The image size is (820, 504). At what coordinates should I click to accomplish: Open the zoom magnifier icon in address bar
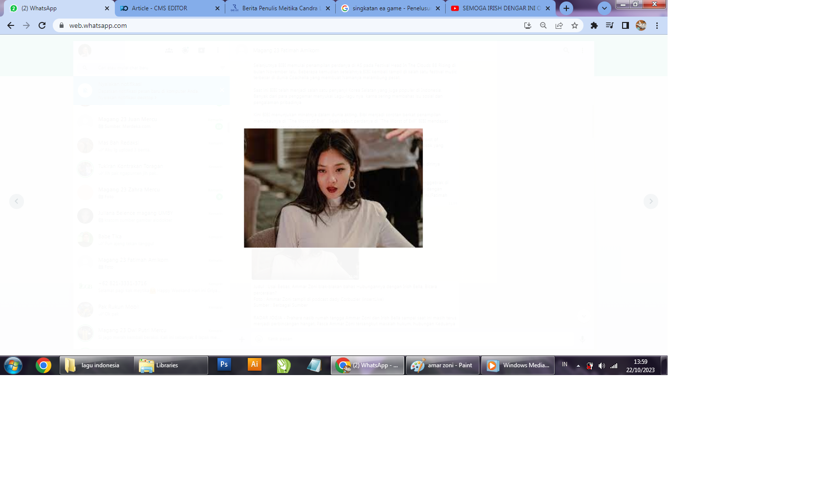tap(543, 25)
